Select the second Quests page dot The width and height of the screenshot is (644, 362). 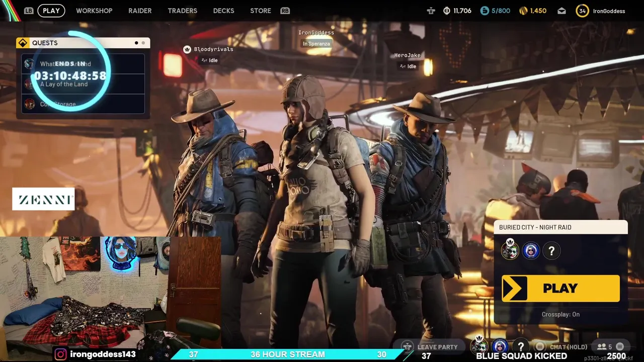pyautogui.click(x=143, y=43)
